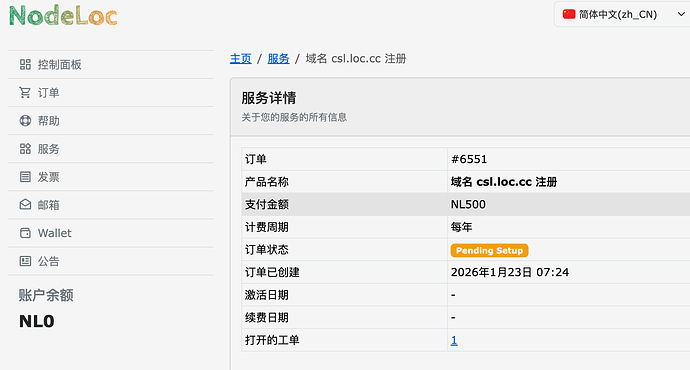This screenshot has width=690, height=370.
Task: Click the 支付金额 label cell
Action: click(345, 205)
